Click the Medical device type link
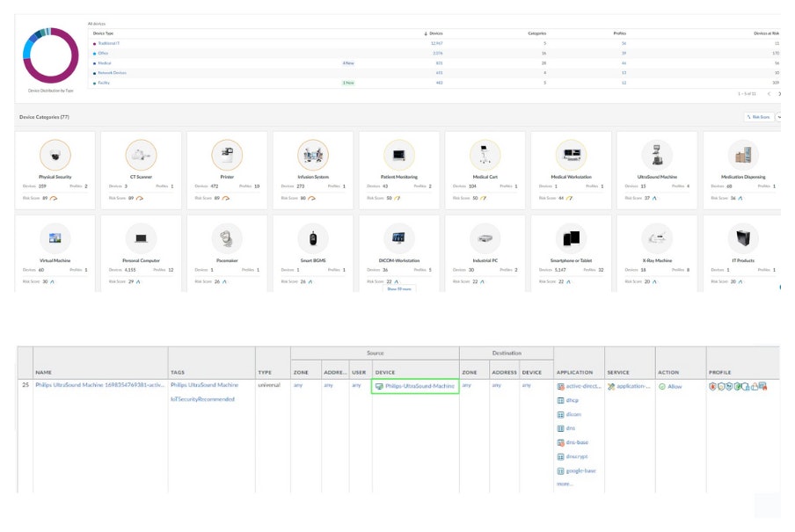This screenshot has width=795, height=532. click(x=105, y=63)
